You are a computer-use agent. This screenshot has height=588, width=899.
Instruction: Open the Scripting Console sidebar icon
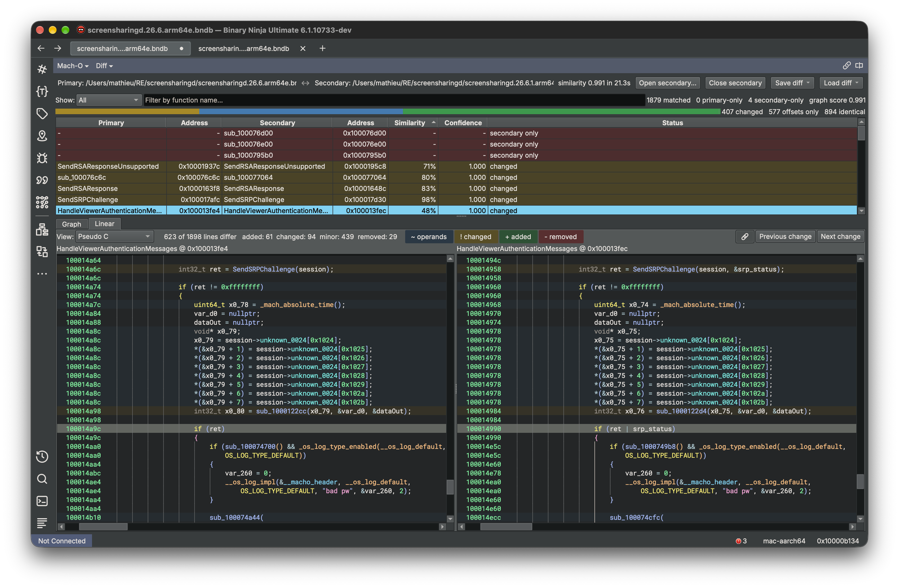[42, 501]
